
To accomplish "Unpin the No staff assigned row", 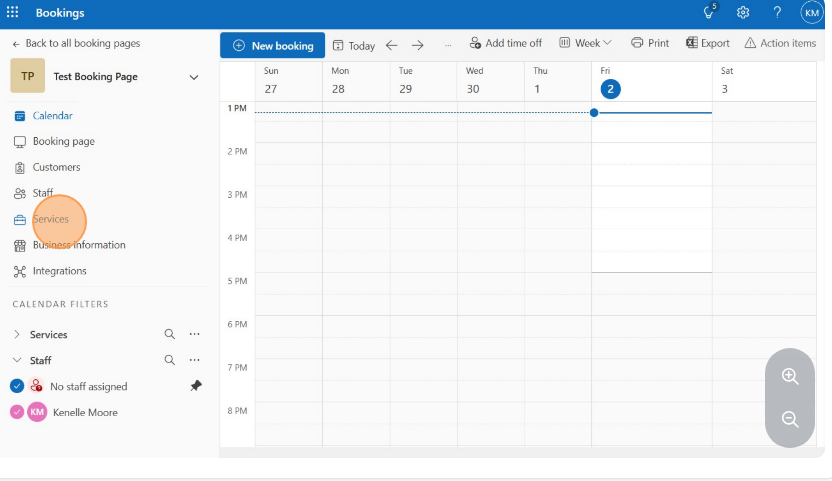I will point(196,386).
